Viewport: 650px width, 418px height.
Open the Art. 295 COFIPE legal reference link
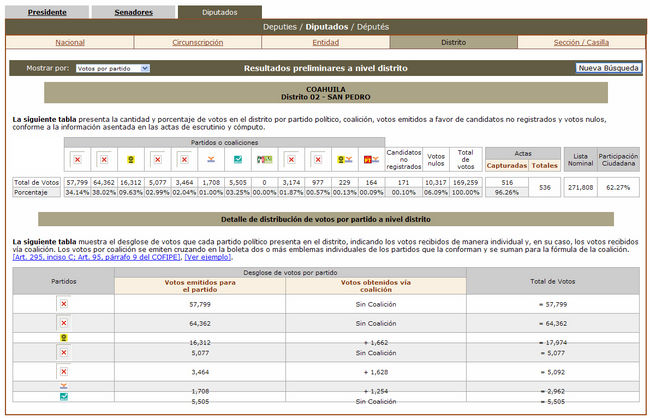(x=96, y=257)
